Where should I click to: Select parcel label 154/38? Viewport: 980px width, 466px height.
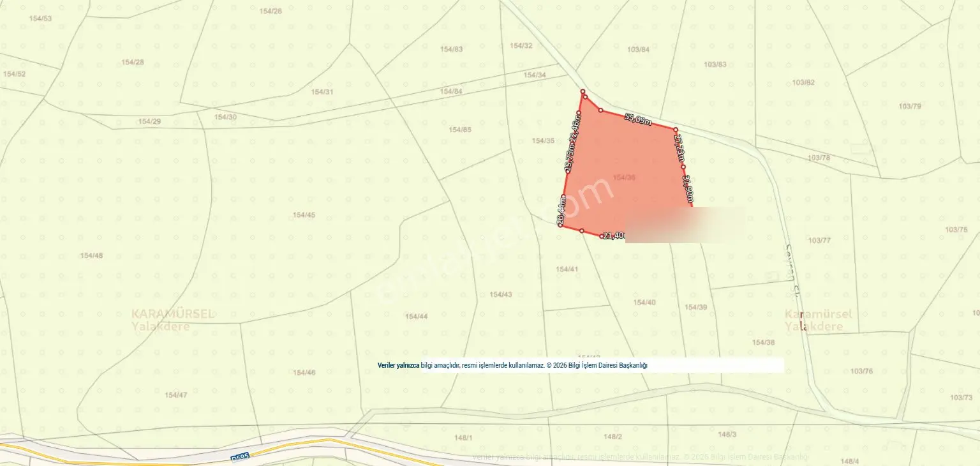point(763,342)
